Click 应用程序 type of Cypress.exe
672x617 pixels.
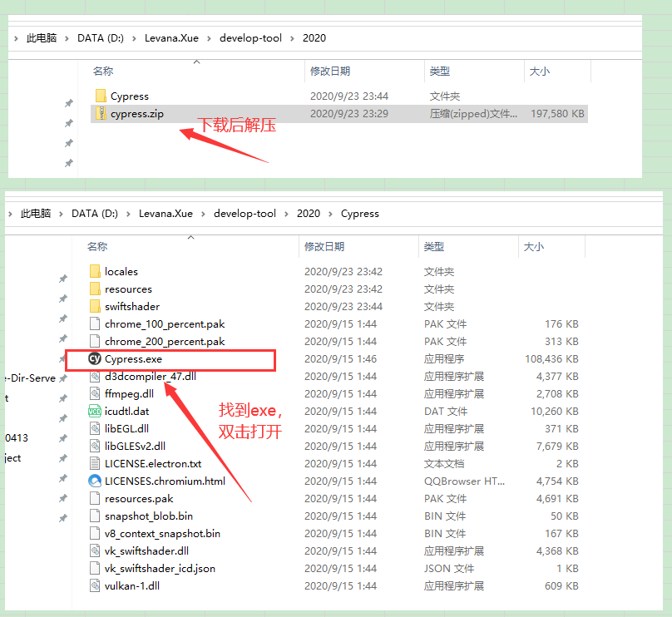[x=444, y=358]
